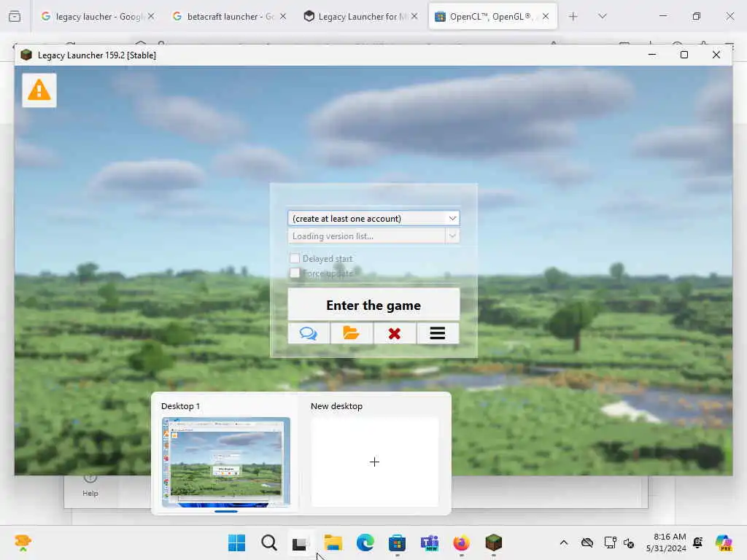
Task: Open a new browser tab
Action: pos(573,17)
